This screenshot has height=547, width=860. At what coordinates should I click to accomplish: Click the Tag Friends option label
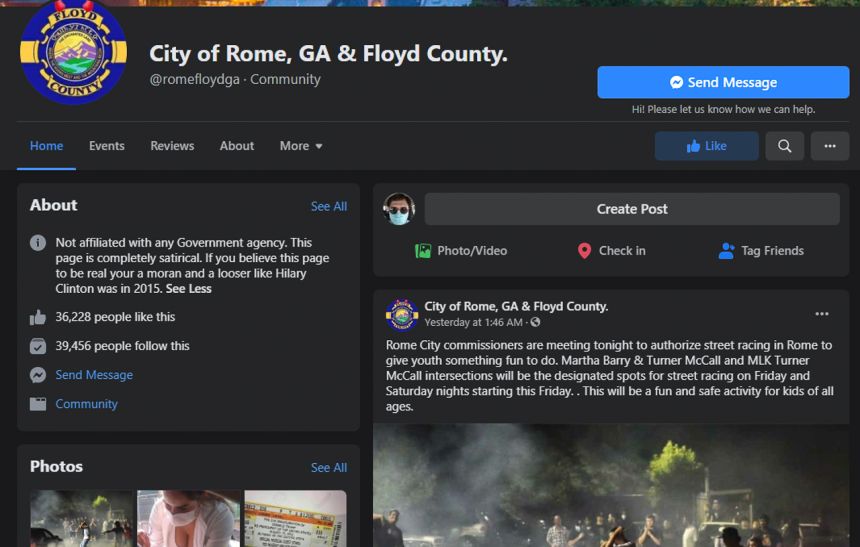772,251
